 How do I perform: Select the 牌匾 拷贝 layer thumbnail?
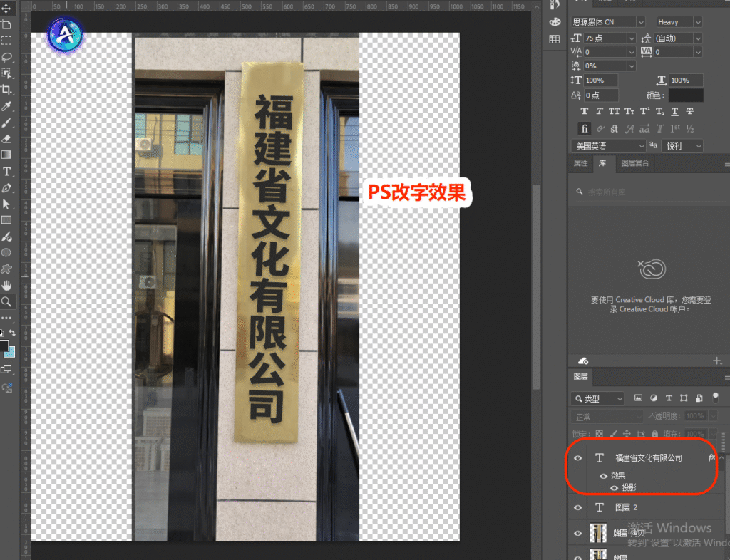[x=598, y=532]
